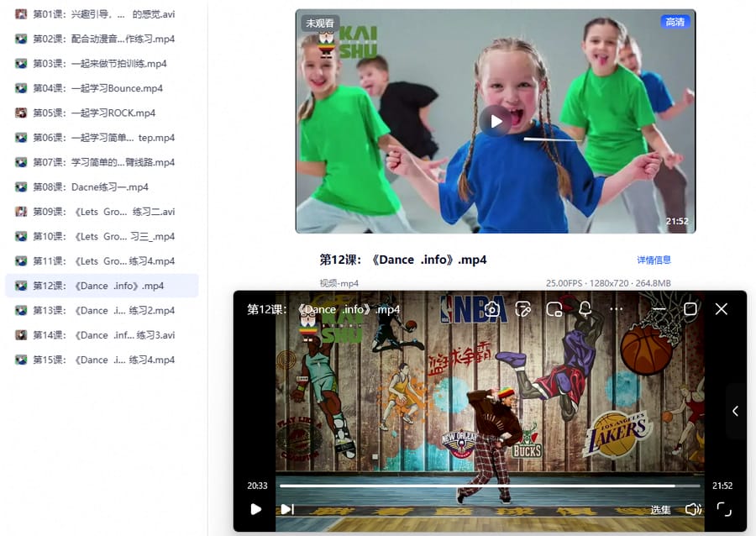The image size is (756, 536).
Task: Select 第05课 一起学习ROCK.mp4
Action: click(102, 113)
